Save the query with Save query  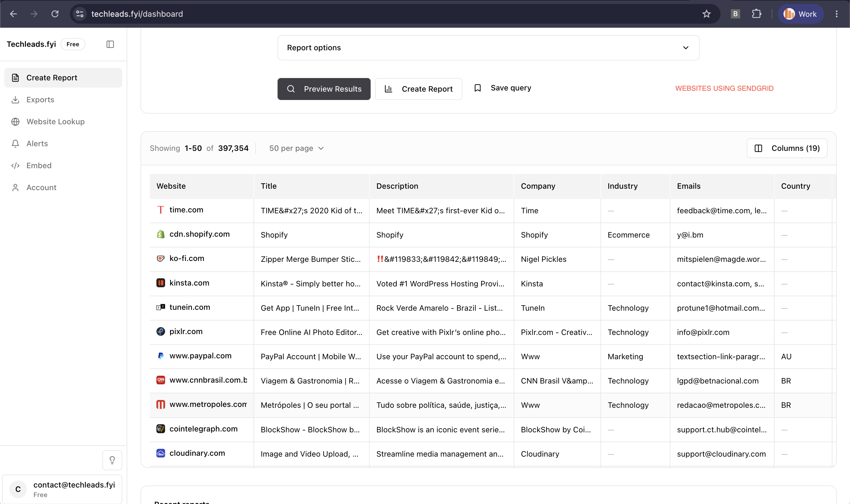pos(502,88)
